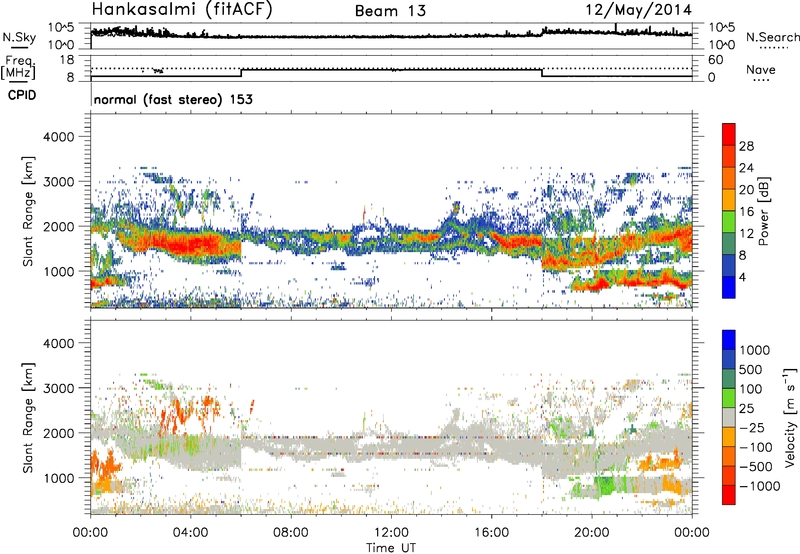The image size is (800, 554).
Task: Click the -1000 tick on the velocity colorbar
Action: pos(760,486)
